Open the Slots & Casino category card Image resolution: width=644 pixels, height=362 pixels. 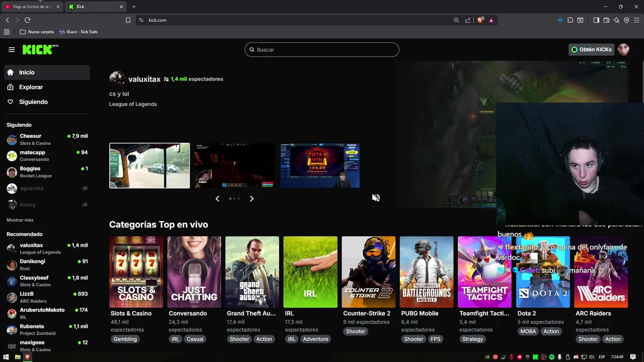pos(136,272)
